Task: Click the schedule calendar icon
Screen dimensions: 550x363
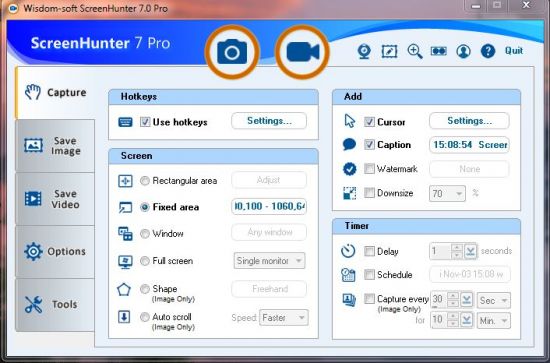Action: 348,275
